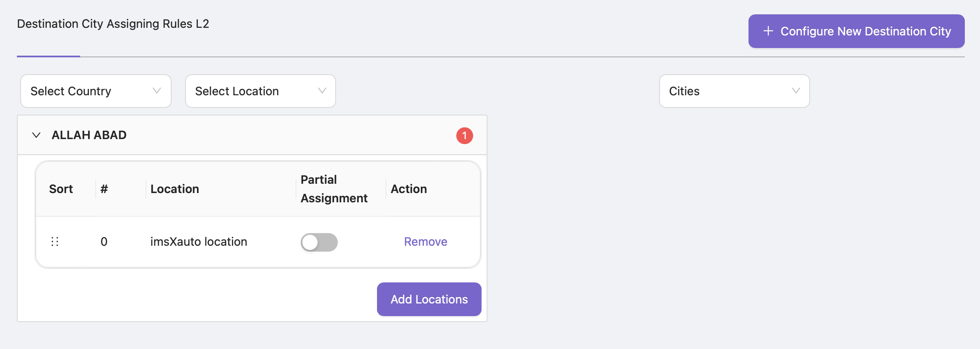Click the Select Location chevron arrow
This screenshot has height=349, width=980.
click(x=322, y=91)
